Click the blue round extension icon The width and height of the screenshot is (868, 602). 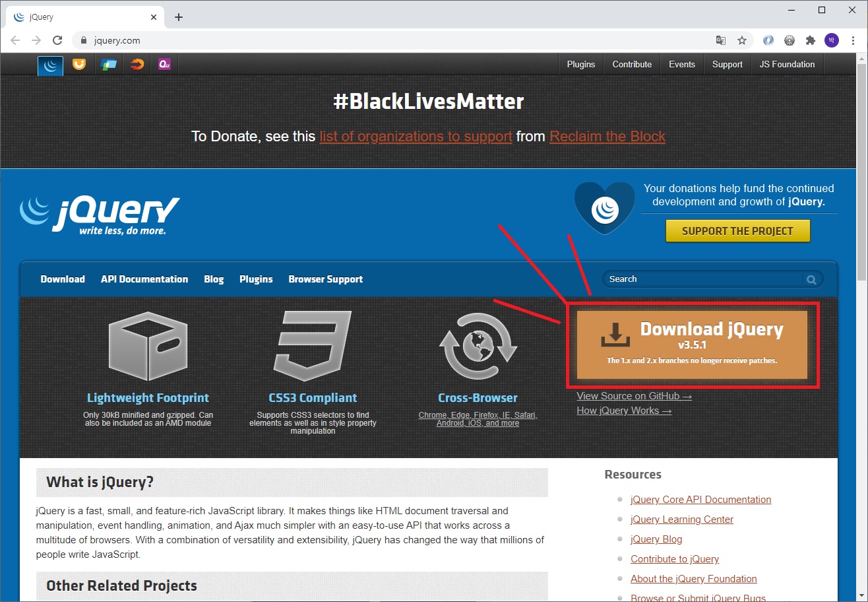point(768,40)
